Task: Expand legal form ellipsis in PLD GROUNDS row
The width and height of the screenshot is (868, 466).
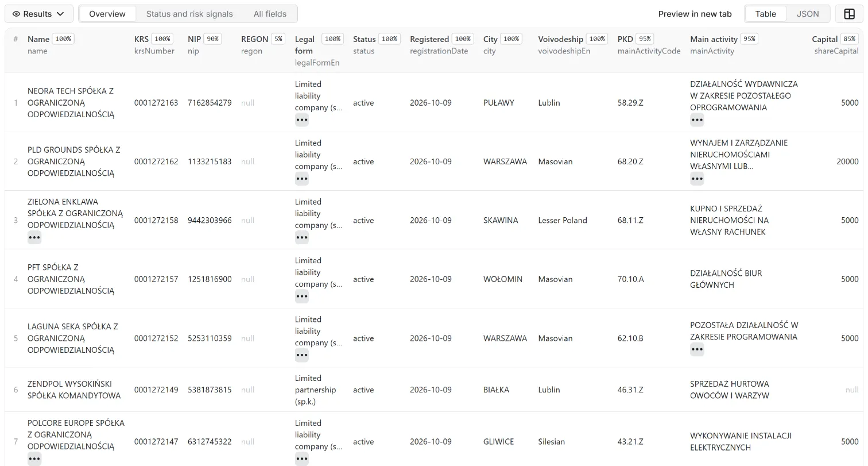Action: click(302, 179)
